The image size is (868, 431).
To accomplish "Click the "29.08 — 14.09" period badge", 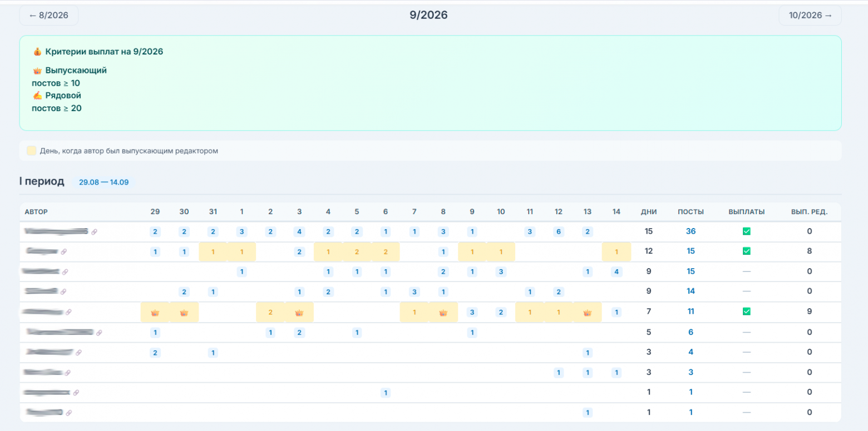I will 104,182.
